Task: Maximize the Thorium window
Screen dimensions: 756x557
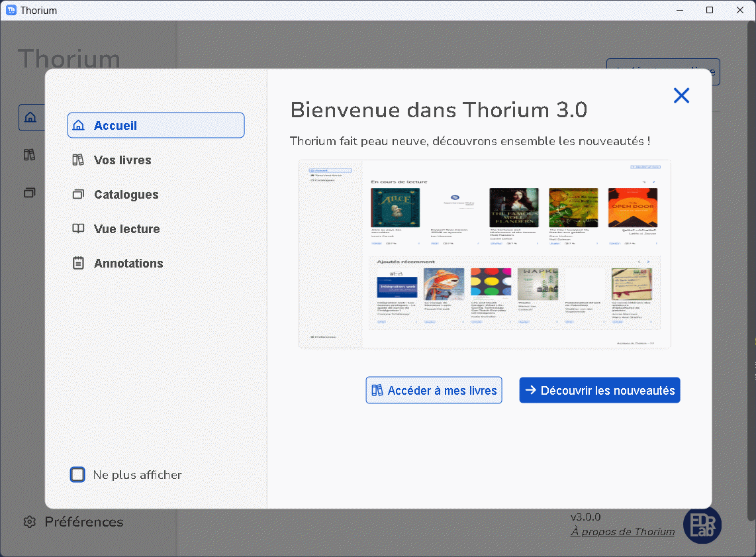Action: (x=710, y=10)
